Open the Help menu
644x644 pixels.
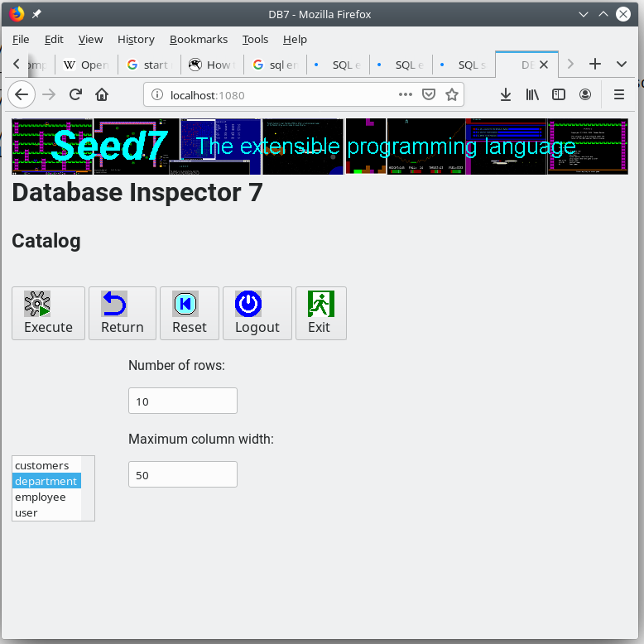point(295,40)
